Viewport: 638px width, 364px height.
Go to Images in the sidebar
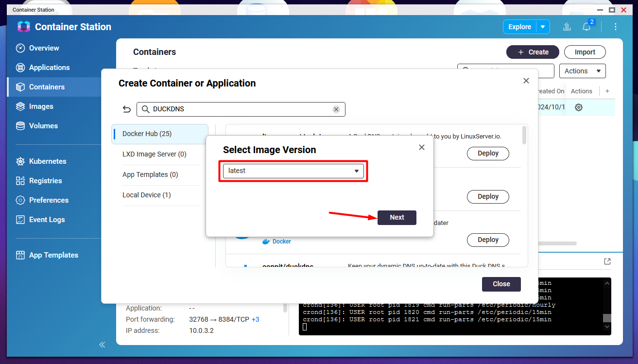[x=41, y=106]
